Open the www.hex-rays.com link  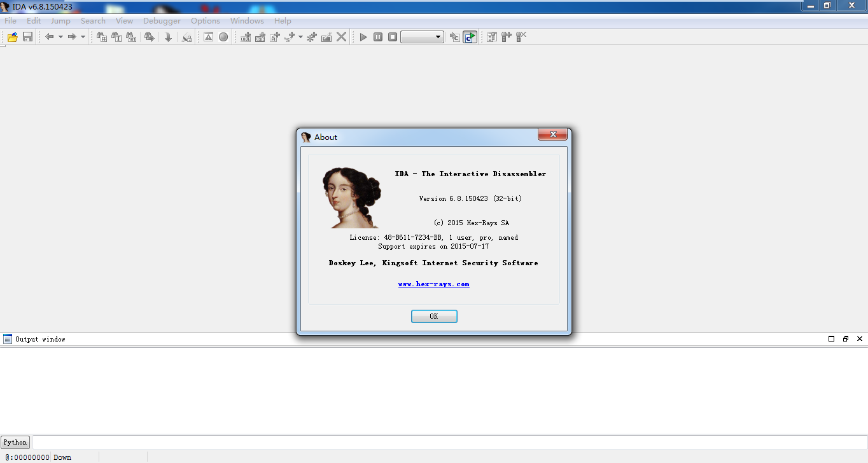pyautogui.click(x=433, y=284)
